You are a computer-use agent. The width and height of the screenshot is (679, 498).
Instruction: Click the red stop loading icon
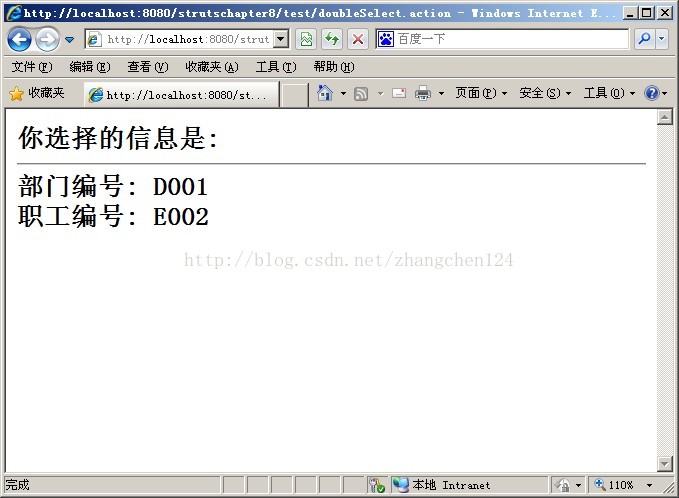[358, 39]
